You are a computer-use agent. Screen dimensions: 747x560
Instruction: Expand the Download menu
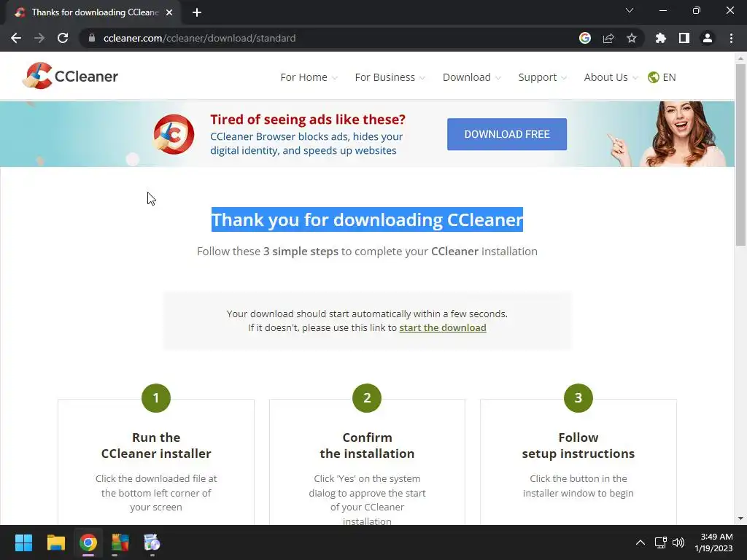[472, 77]
